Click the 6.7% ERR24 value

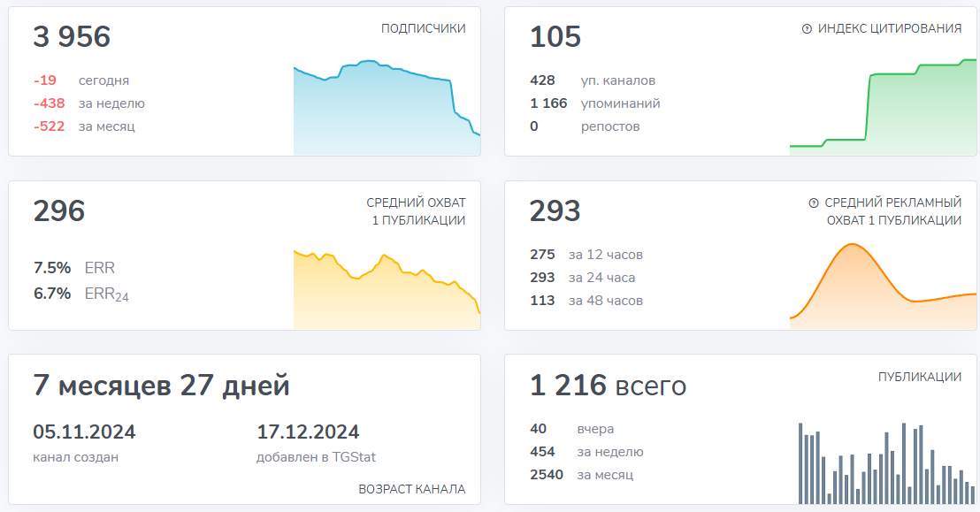pos(52,294)
